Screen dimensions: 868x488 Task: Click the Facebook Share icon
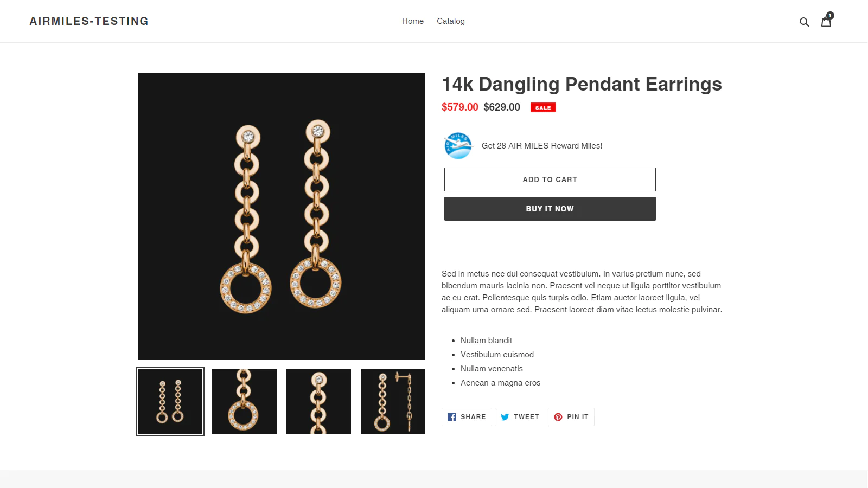coord(452,417)
